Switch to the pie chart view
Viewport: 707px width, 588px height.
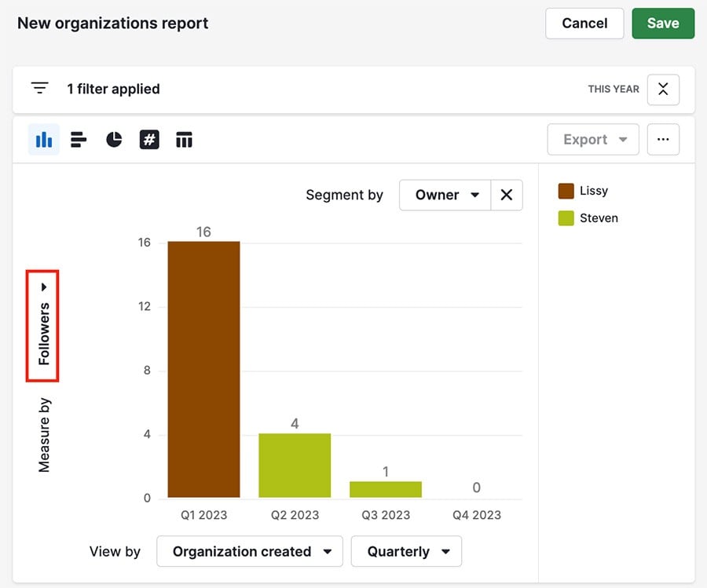(x=113, y=139)
